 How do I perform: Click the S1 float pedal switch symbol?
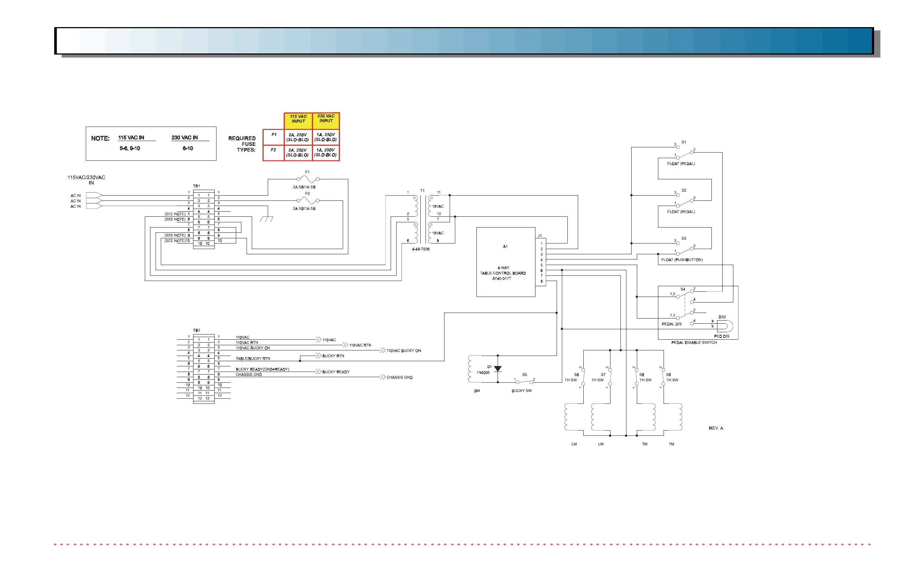pyautogui.click(x=685, y=152)
